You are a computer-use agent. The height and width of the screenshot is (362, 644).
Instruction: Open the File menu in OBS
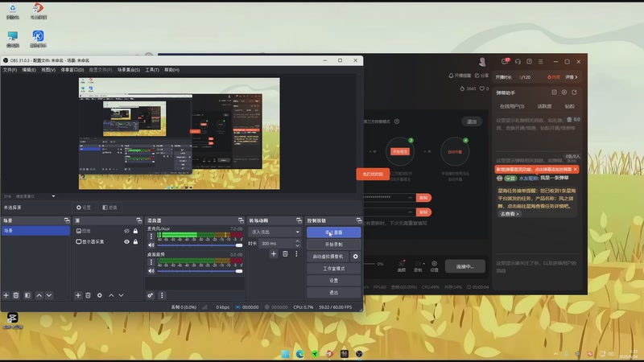[x=10, y=70]
